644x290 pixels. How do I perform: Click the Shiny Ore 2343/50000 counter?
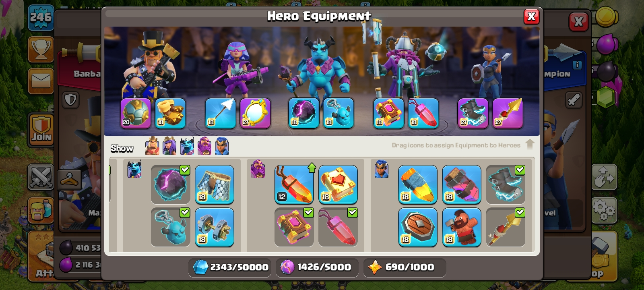point(230,267)
